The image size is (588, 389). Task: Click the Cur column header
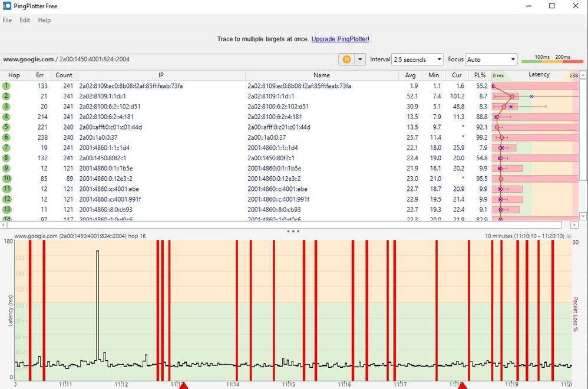click(x=457, y=75)
